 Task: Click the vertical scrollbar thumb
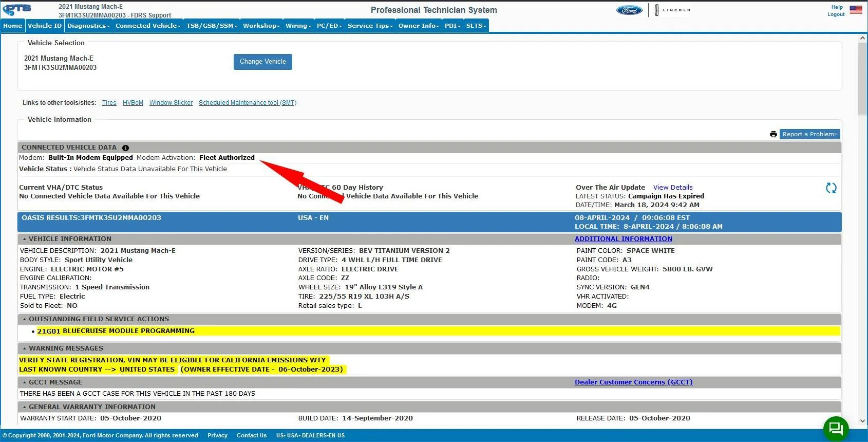[x=862, y=80]
